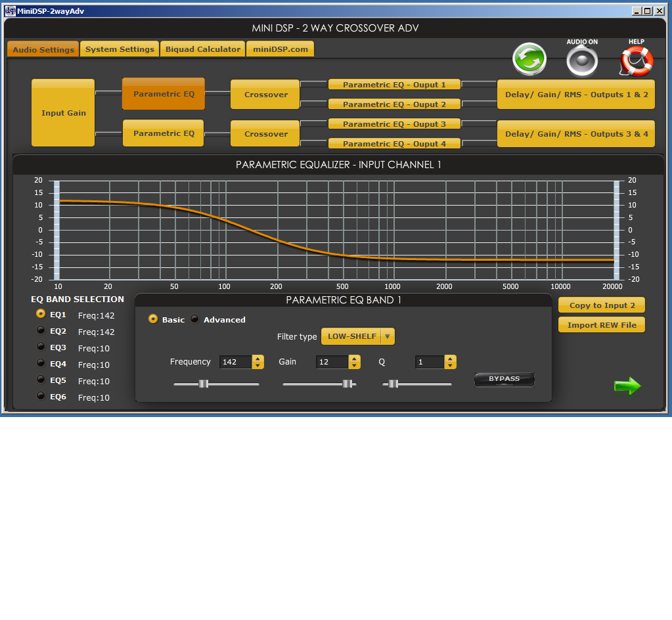Image resolution: width=672 pixels, height=620 pixels.
Task: Select the EQ4 band radio button
Action: tap(41, 363)
